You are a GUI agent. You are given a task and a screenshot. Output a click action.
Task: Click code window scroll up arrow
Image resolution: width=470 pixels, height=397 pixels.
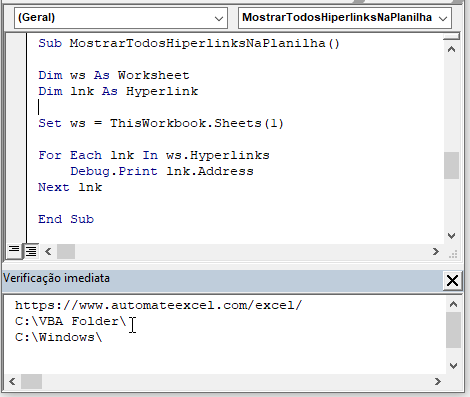click(x=451, y=50)
